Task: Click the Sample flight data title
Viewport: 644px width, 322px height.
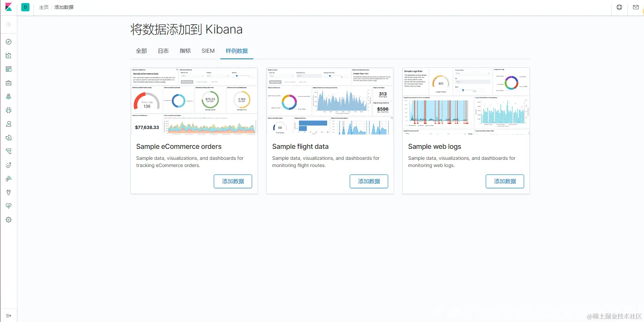Action: [x=300, y=146]
